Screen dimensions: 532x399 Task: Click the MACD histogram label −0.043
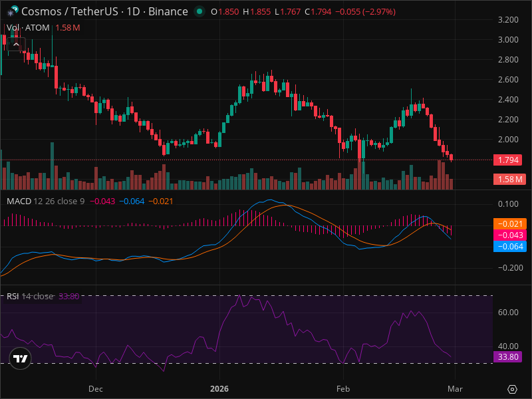coord(509,235)
